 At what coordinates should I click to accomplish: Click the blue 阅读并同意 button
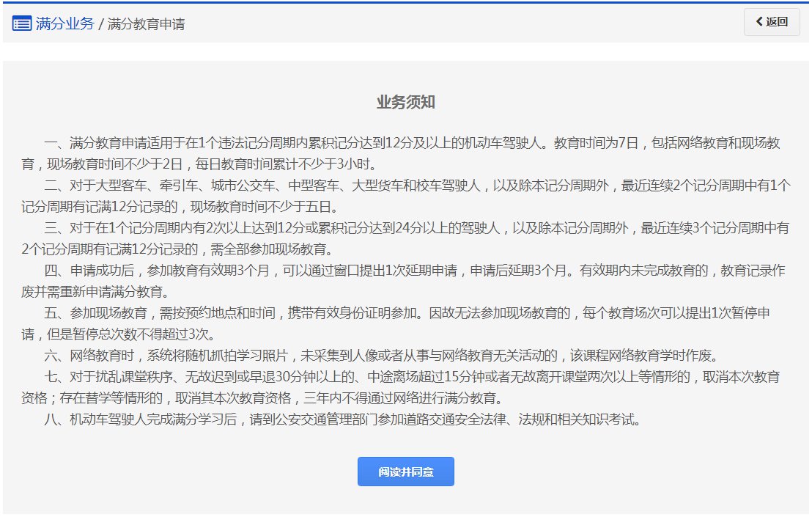pos(405,472)
